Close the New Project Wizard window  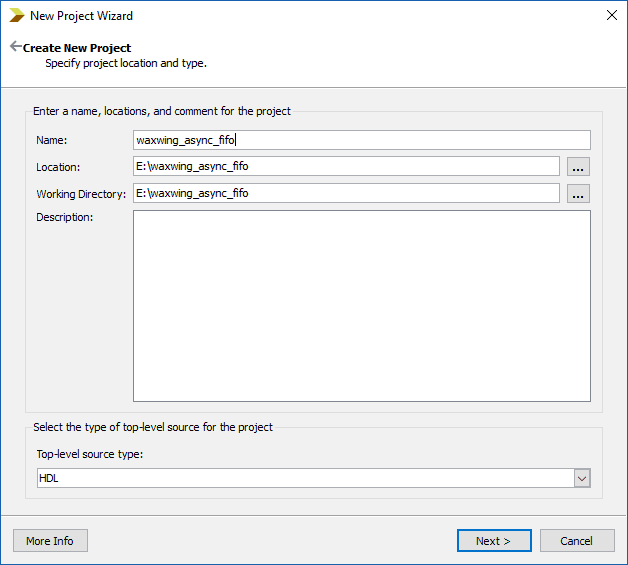[x=611, y=15]
